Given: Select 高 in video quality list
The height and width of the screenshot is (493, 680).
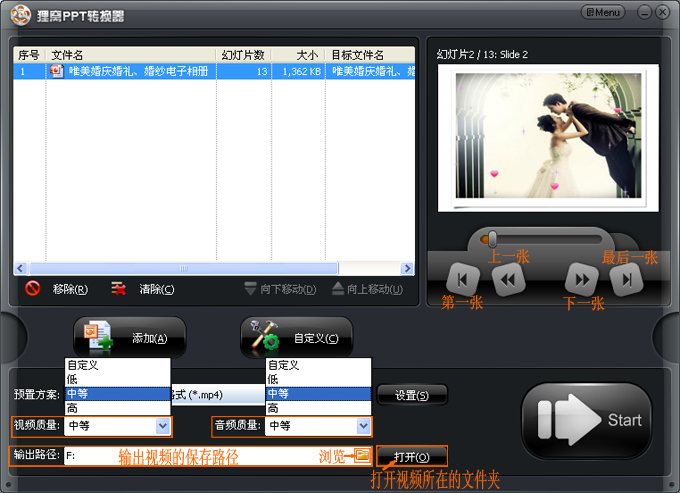Looking at the screenshot, I should pyautogui.click(x=118, y=408).
